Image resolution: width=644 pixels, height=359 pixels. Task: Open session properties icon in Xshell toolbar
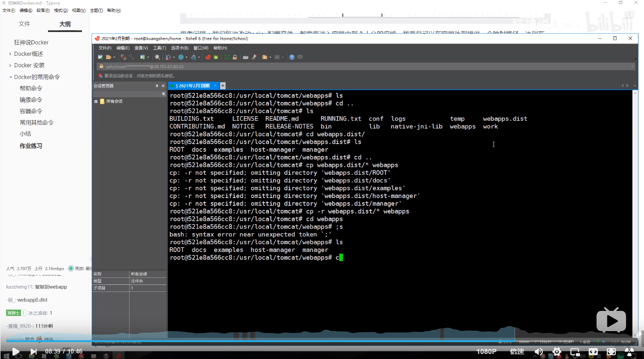pos(143,57)
